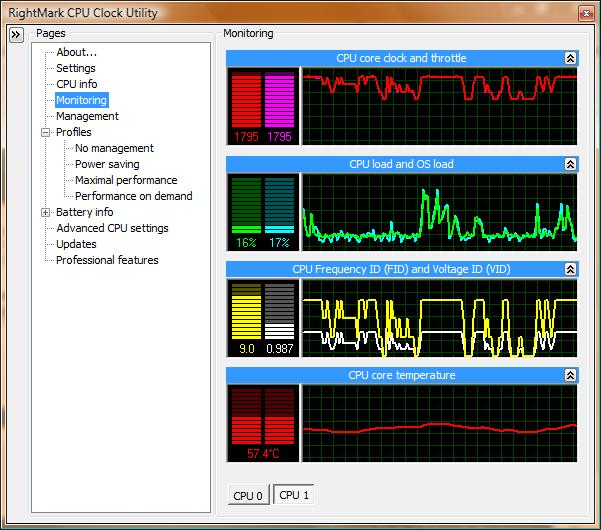Open the CPU info page

[77, 84]
